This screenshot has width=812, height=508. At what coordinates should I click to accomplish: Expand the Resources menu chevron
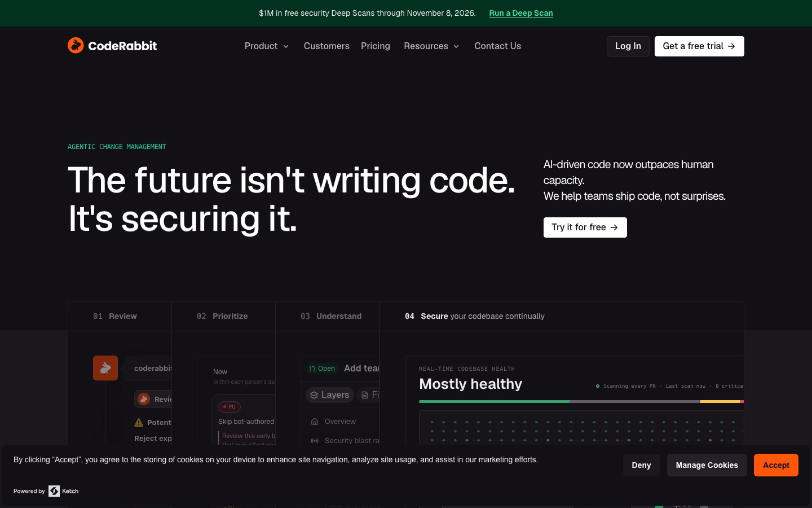pyautogui.click(x=456, y=46)
